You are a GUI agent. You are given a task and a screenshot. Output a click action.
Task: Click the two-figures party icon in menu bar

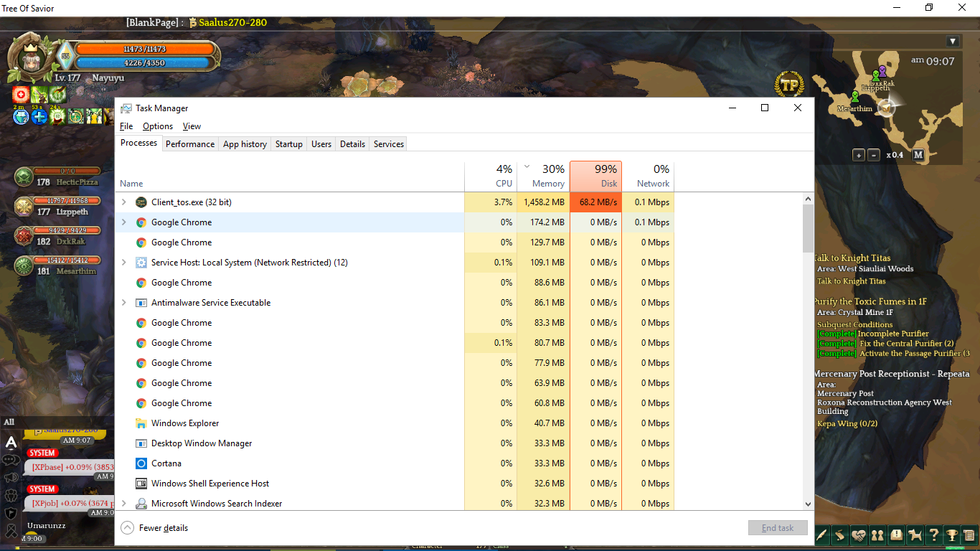click(x=877, y=534)
